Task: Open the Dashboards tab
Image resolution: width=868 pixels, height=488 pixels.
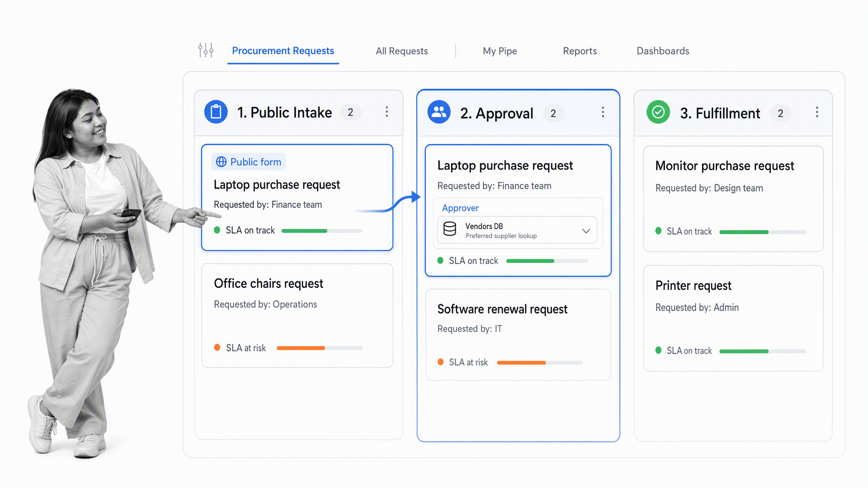Action: tap(663, 51)
